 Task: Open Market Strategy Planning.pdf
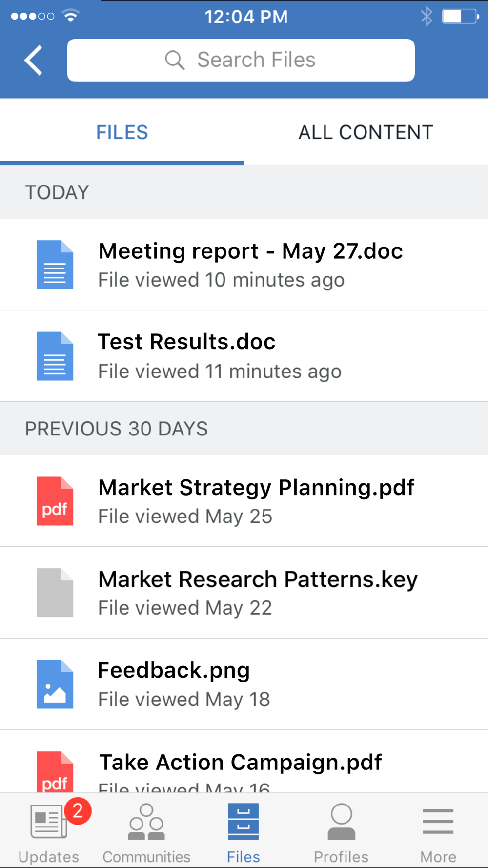[x=256, y=488]
